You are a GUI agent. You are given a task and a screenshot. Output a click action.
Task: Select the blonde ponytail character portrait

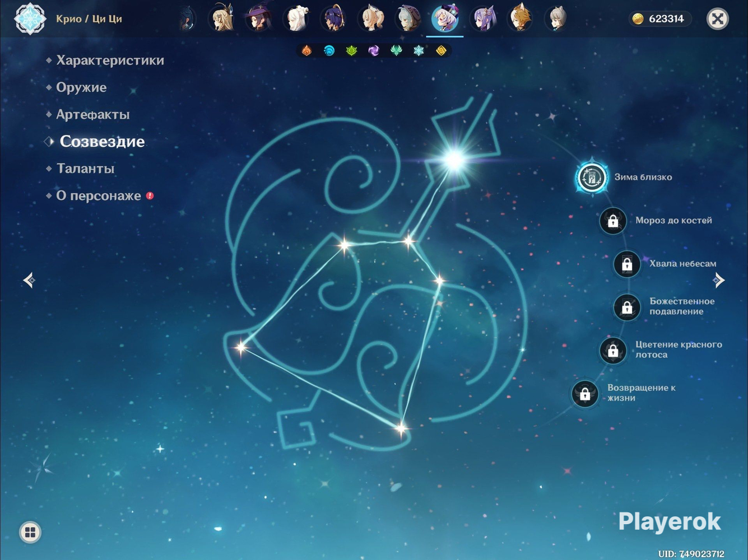click(x=370, y=18)
